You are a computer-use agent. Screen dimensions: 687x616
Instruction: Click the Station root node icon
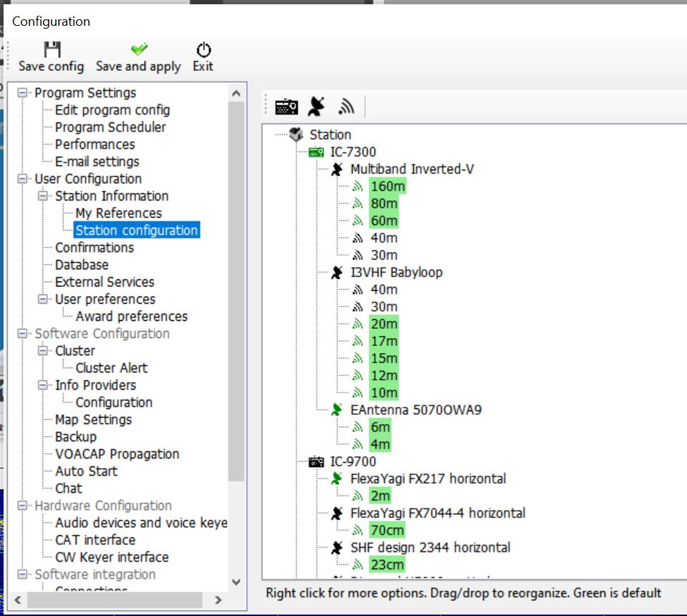pos(296,135)
